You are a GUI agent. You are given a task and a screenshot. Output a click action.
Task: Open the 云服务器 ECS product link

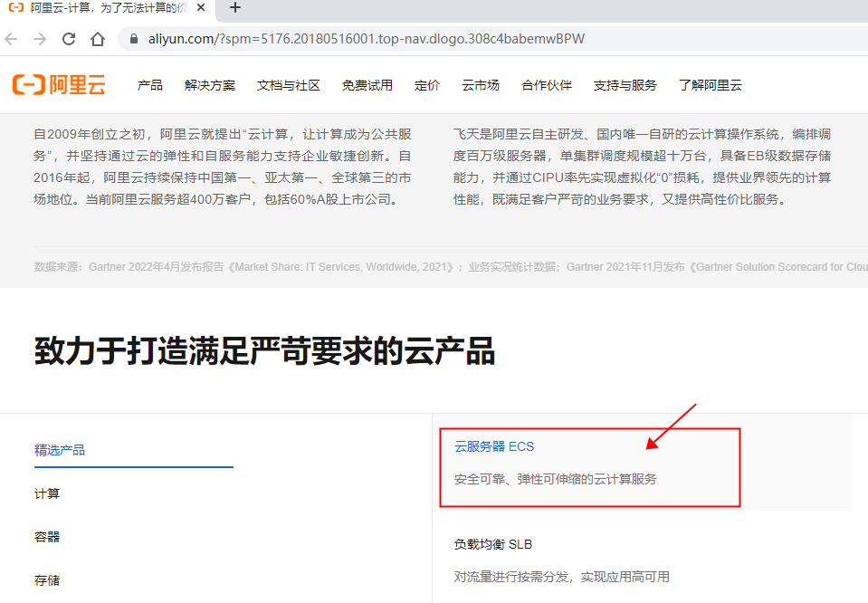click(494, 446)
